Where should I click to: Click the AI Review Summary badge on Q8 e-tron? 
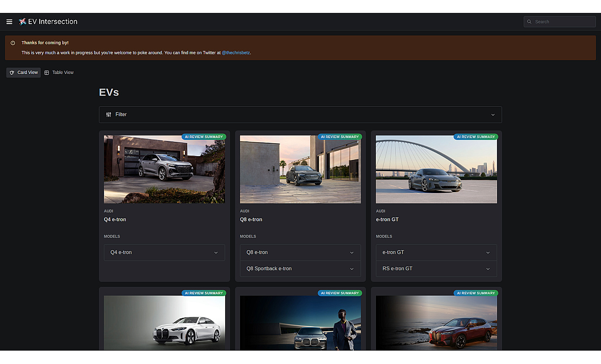pos(340,137)
